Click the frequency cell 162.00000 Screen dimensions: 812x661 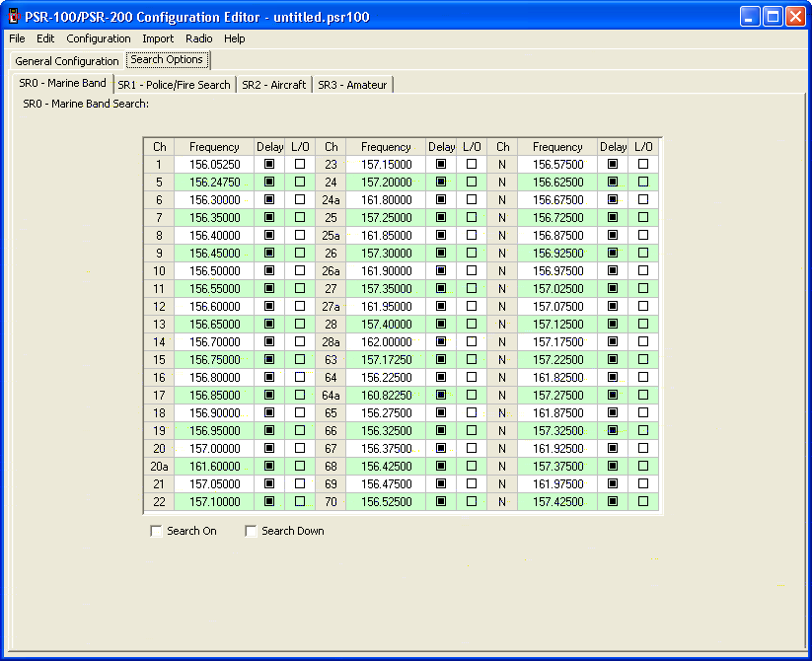[386, 341]
